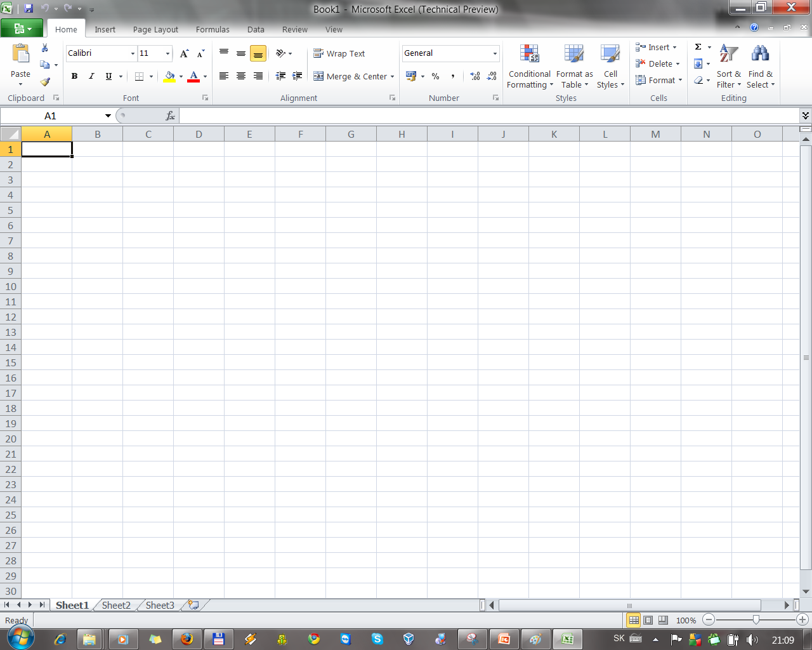This screenshot has height=650, width=812.
Task: Toggle Top Align
Action: (224, 53)
